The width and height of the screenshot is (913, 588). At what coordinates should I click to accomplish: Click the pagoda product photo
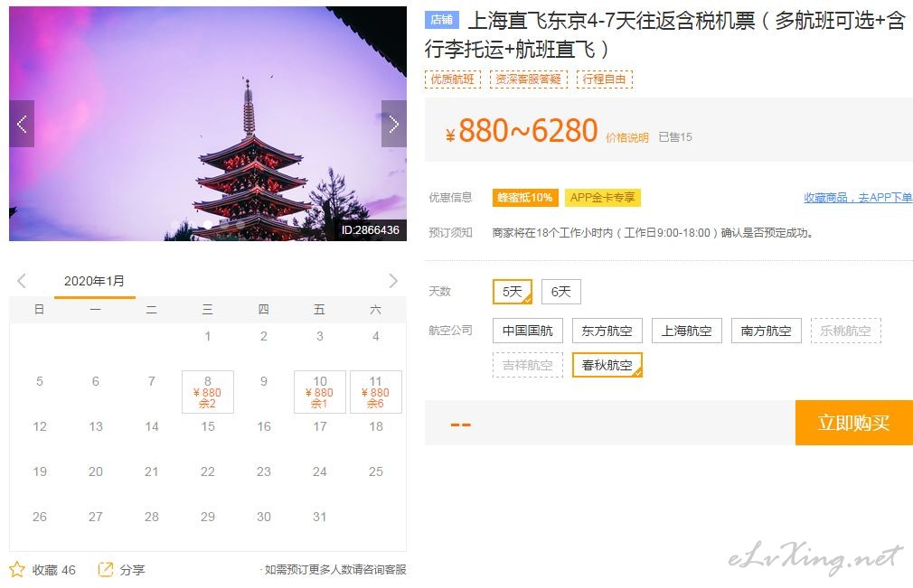click(208, 124)
